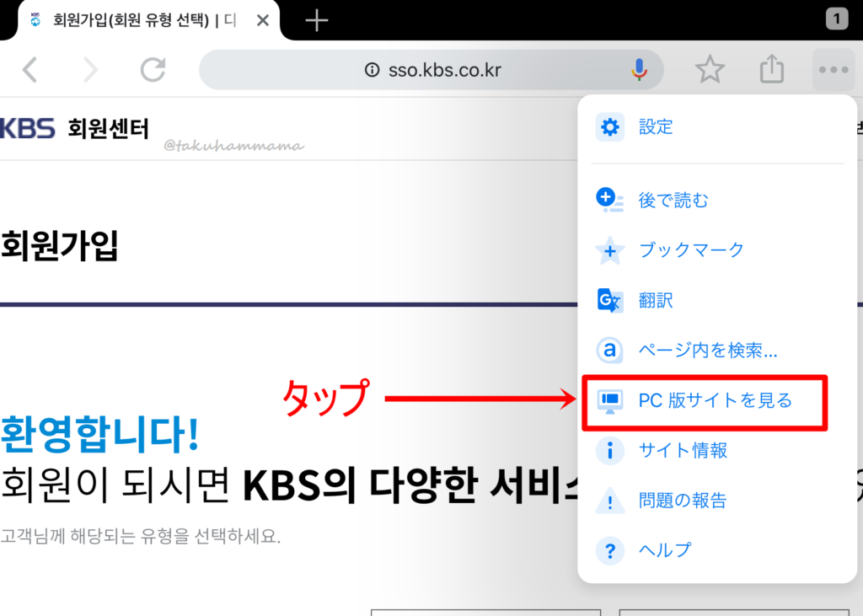863x616 pixels.
Task: Bookmark the page with the star icon
Action: (710, 70)
